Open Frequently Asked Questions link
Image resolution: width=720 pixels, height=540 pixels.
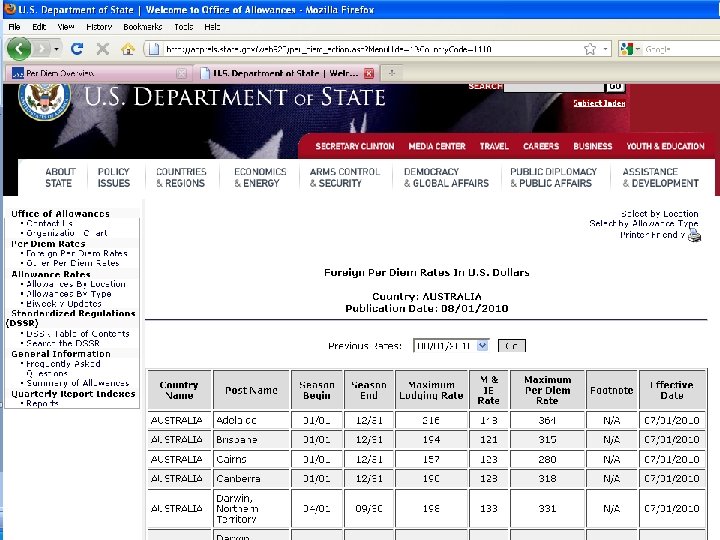point(63,368)
